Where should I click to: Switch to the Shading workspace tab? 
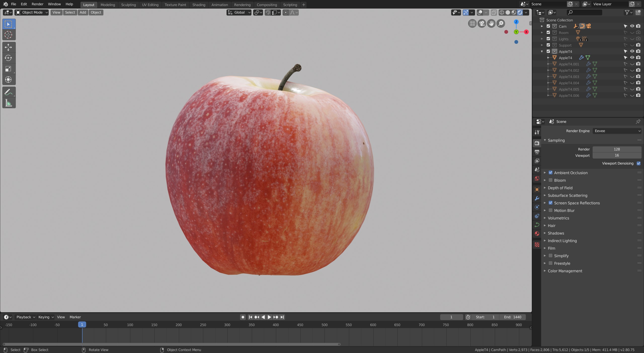coord(198,5)
